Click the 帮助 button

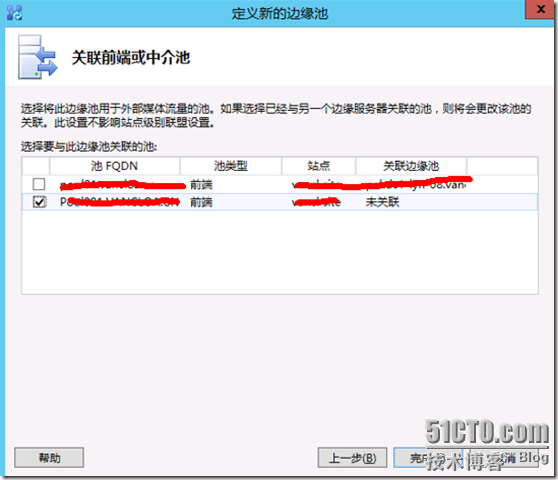[49, 458]
